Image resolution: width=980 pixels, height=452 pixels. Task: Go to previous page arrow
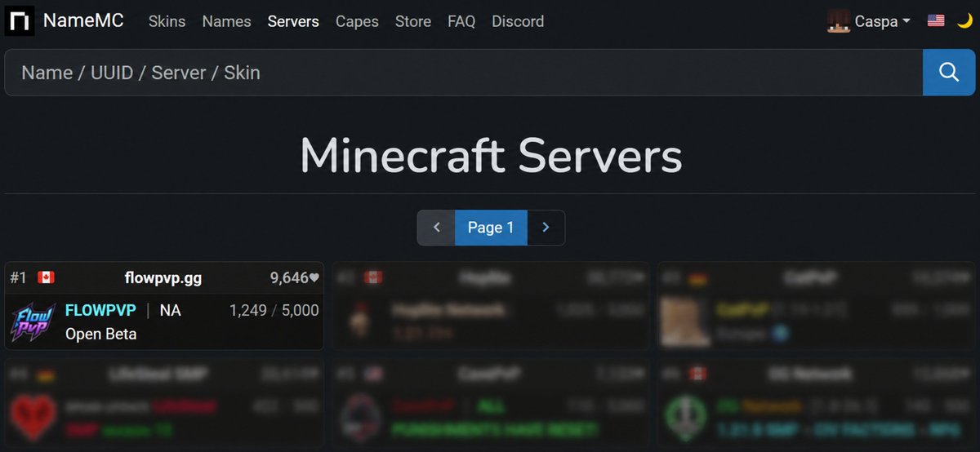(436, 228)
